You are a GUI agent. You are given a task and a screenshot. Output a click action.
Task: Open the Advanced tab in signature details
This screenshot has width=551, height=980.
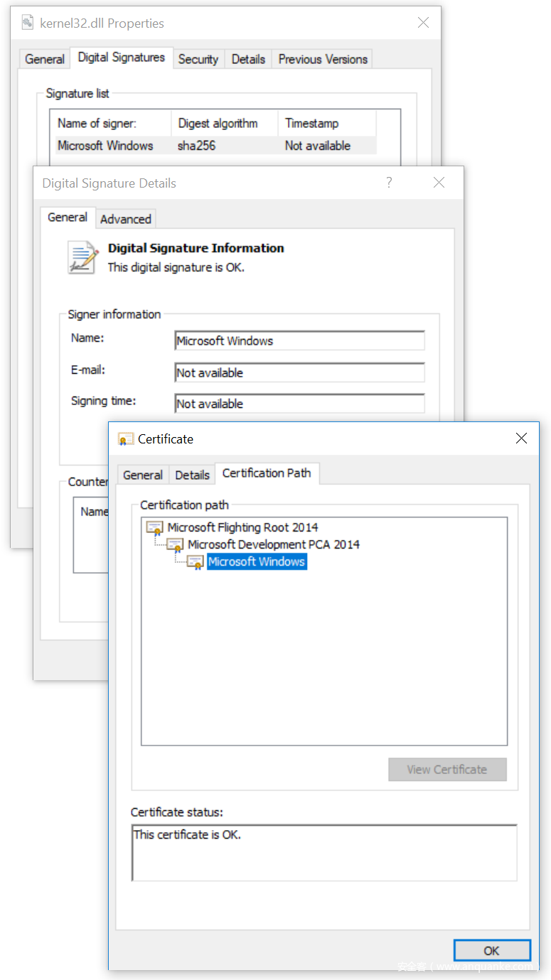coord(125,219)
